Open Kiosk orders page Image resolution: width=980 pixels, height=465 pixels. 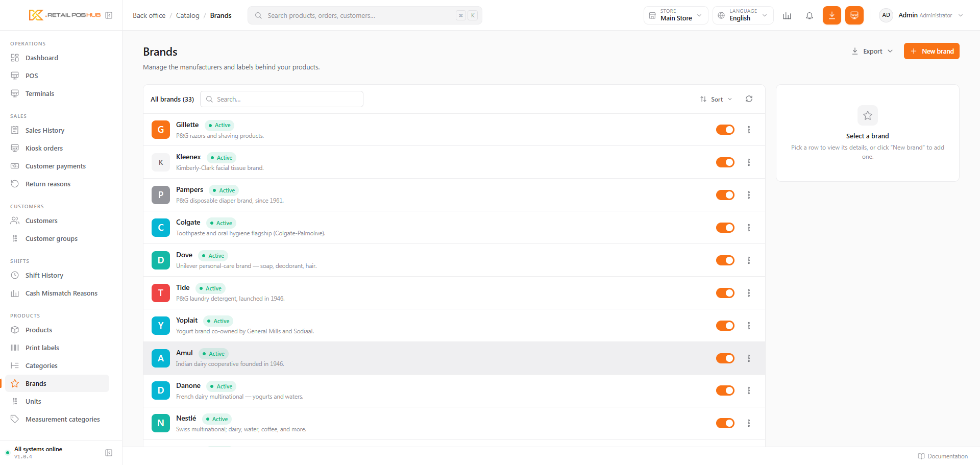57,148
